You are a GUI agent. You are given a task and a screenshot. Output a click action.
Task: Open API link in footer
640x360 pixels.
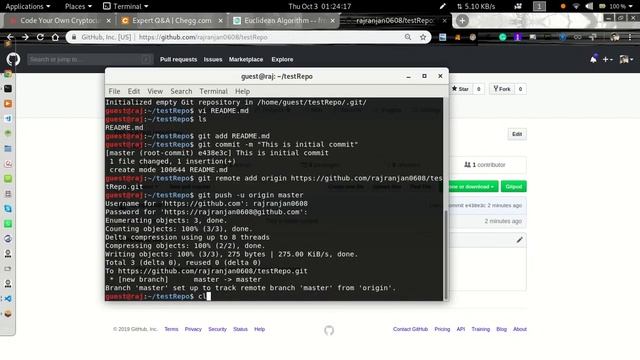pyautogui.click(x=461, y=329)
